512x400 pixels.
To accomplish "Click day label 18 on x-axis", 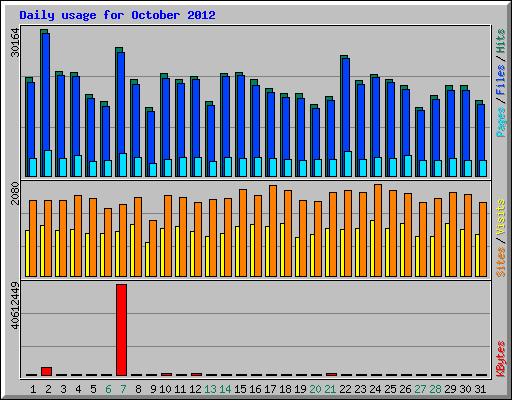I will (x=285, y=389).
